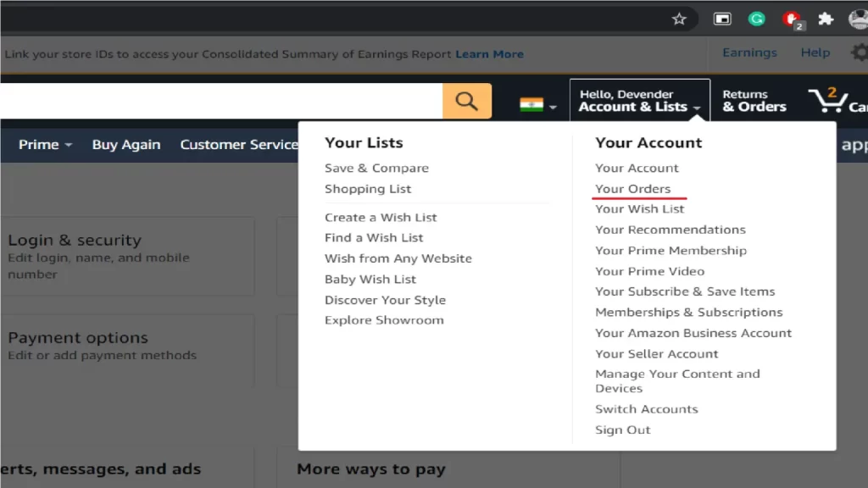
Task: Open the Your Account menu link
Action: coord(637,168)
